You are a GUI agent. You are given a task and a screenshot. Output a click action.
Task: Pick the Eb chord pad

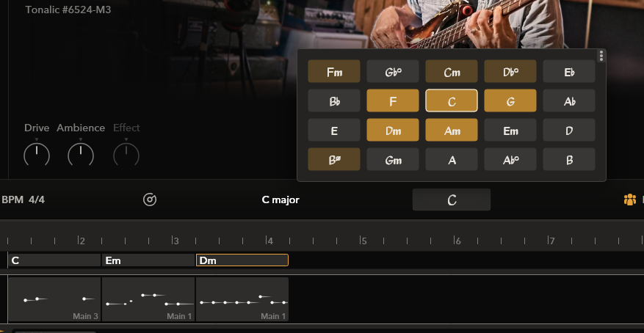click(x=569, y=71)
